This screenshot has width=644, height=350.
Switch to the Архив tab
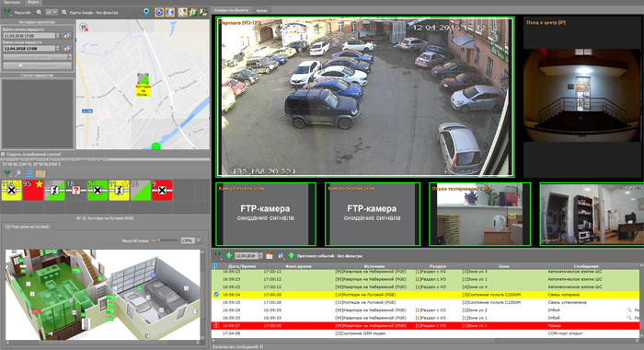point(261,10)
